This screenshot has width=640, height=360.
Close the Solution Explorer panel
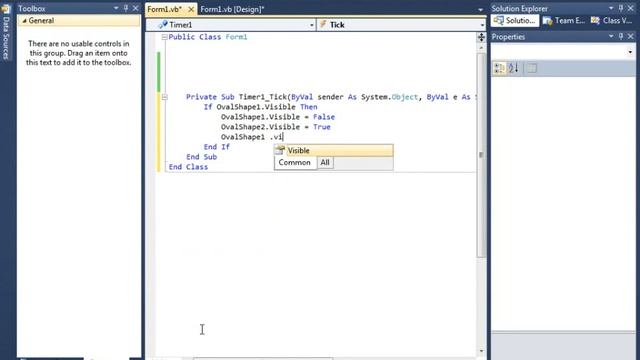click(x=631, y=8)
